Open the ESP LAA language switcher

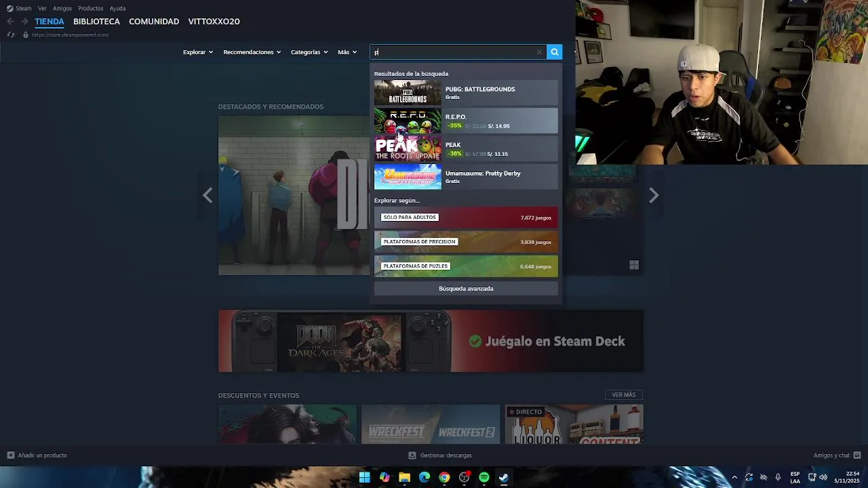pyautogui.click(x=795, y=477)
